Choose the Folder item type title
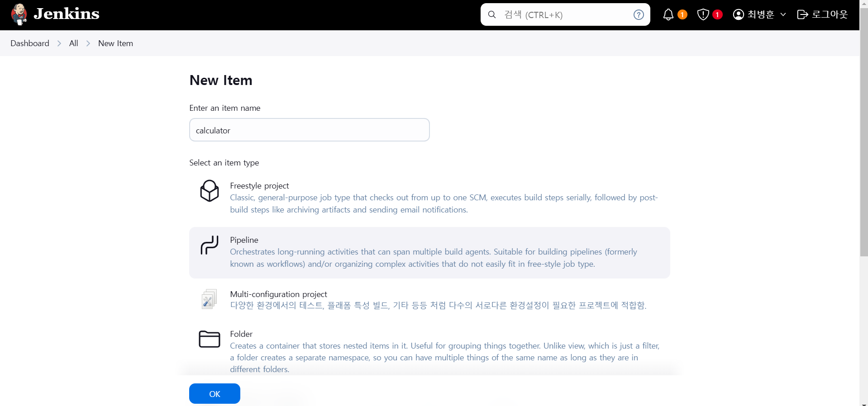868x406 pixels. coord(241,334)
